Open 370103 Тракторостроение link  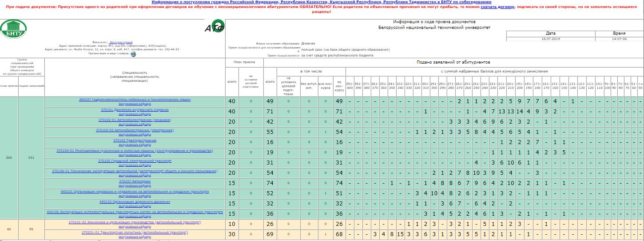(x=135, y=140)
